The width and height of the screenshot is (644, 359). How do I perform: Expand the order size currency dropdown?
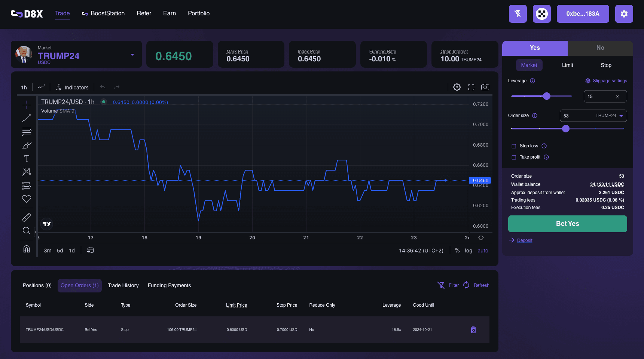click(x=621, y=116)
